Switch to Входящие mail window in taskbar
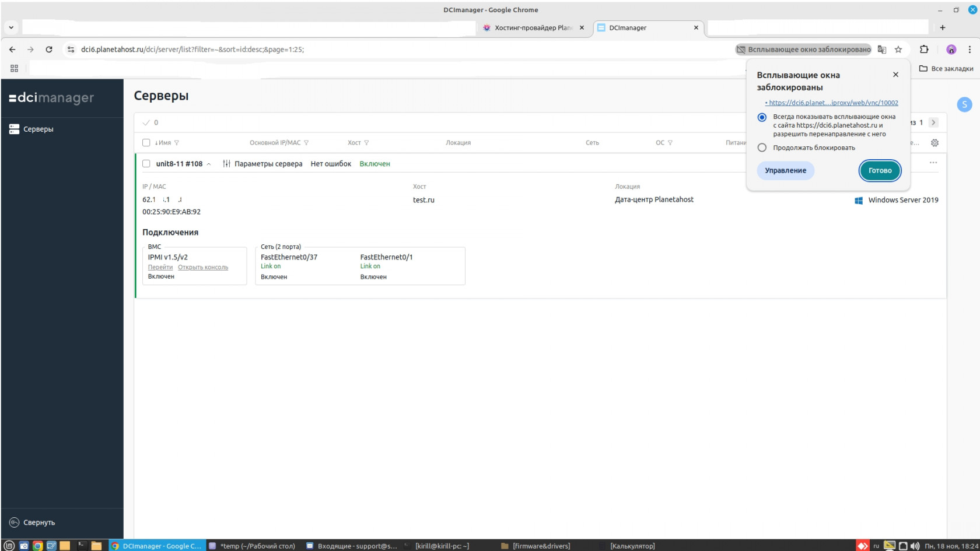This screenshot has width=980, height=551. [352, 546]
